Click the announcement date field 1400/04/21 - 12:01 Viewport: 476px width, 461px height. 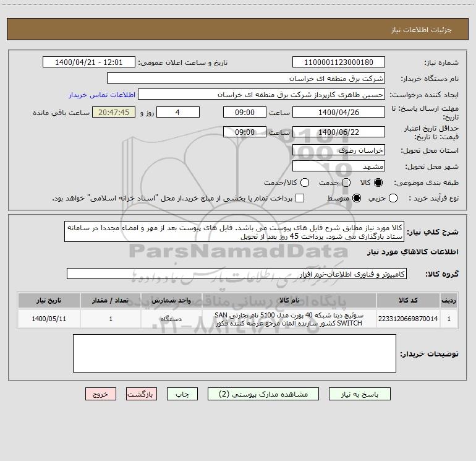[x=88, y=62]
